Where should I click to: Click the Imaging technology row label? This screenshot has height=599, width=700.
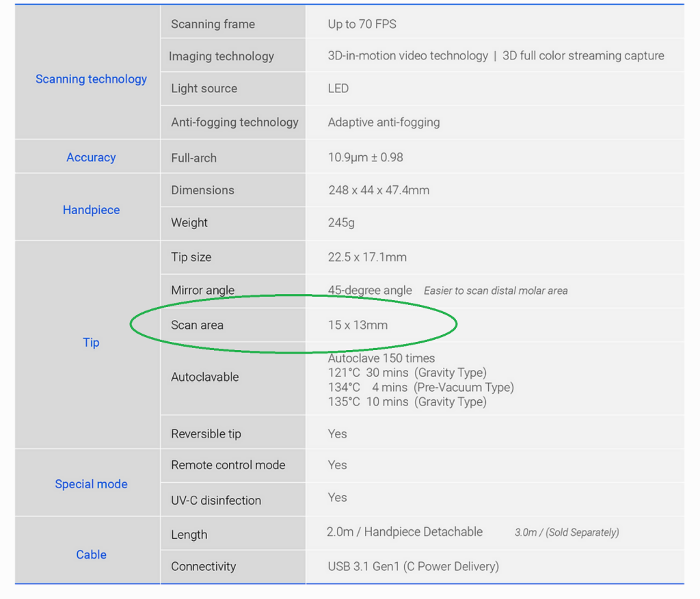221,56
